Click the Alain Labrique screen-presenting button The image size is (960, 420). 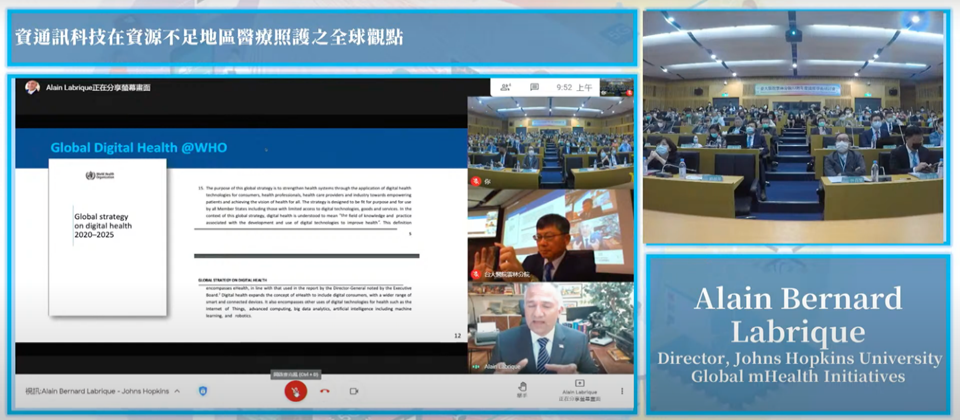(x=579, y=391)
